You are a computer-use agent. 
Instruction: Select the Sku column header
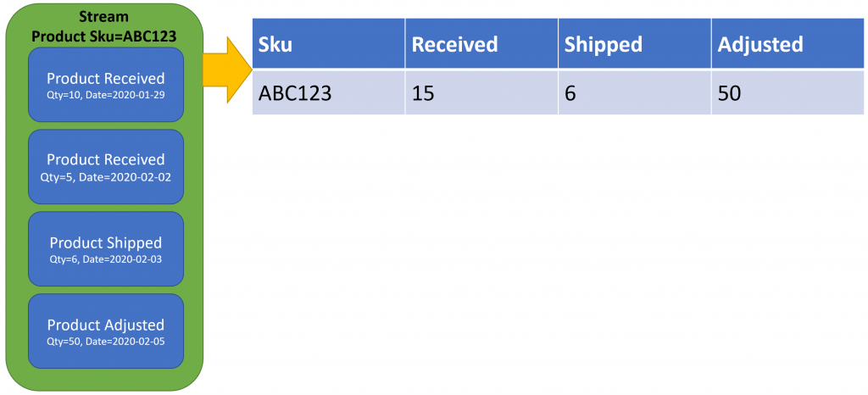[329, 44]
